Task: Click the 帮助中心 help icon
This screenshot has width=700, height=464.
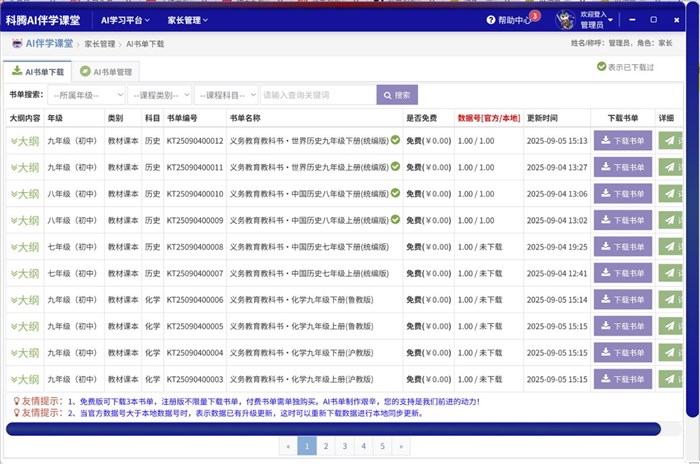Action: [491, 20]
